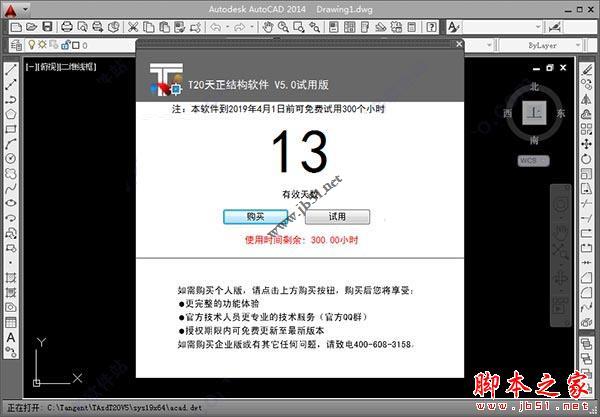Toggle layer on/off light bulb
Viewport: 600px width, 417px height.
pos(32,45)
